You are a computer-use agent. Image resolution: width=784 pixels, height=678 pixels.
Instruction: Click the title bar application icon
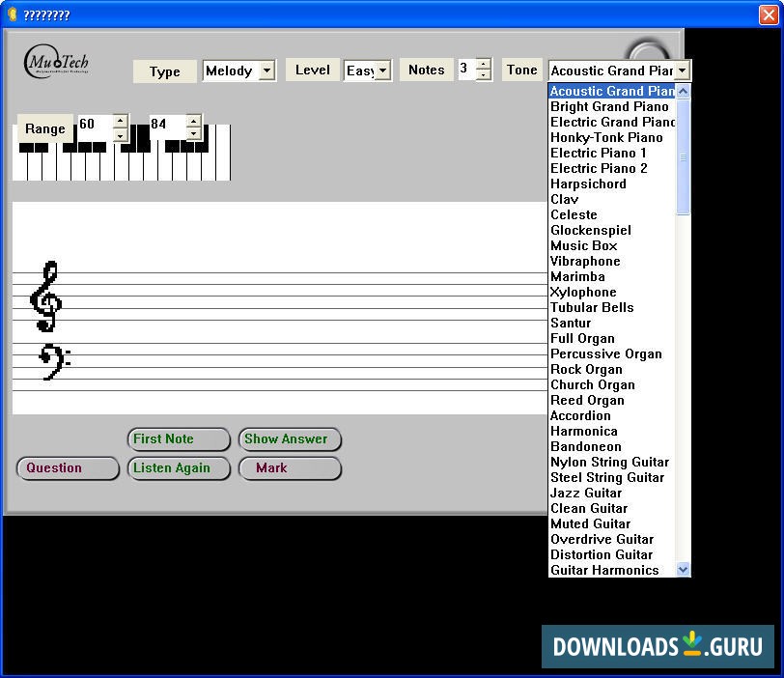[12, 14]
